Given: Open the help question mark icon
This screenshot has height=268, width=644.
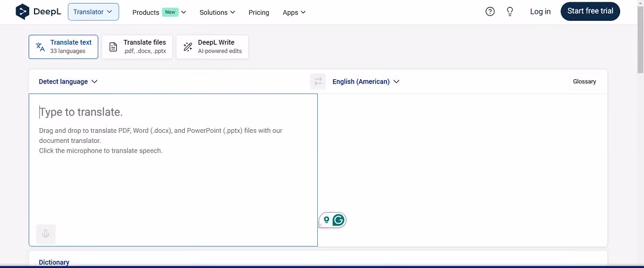Looking at the screenshot, I should [490, 11].
